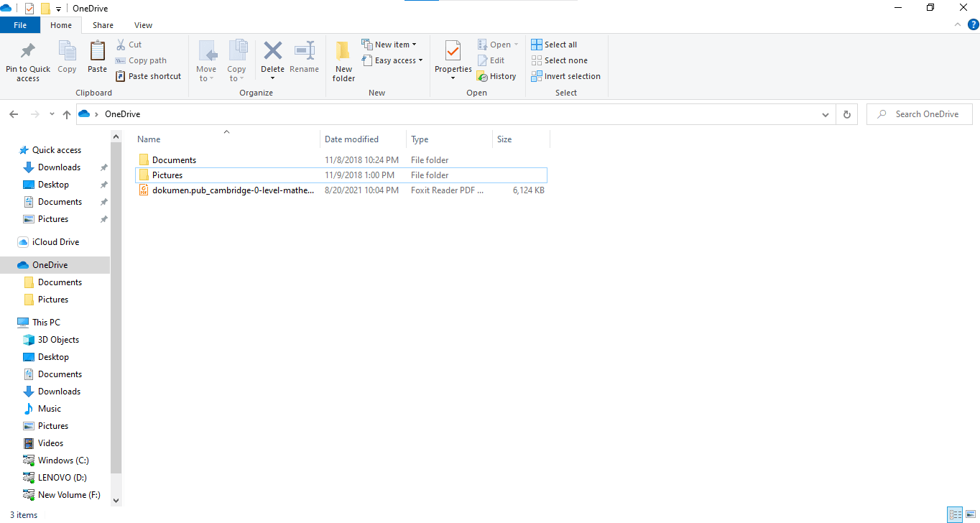The image size is (980, 523).
Task: Click New folder icon in title bar
Action: (45, 9)
